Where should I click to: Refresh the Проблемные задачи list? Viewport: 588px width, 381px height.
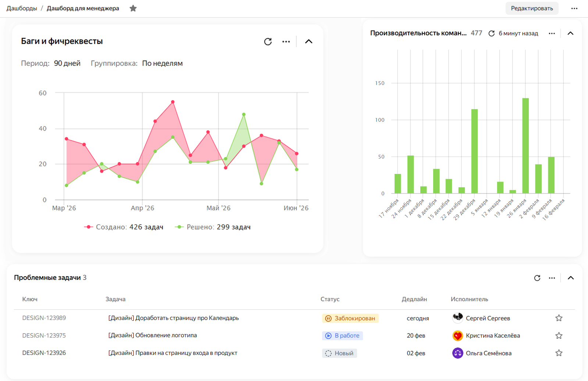pyautogui.click(x=537, y=278)
